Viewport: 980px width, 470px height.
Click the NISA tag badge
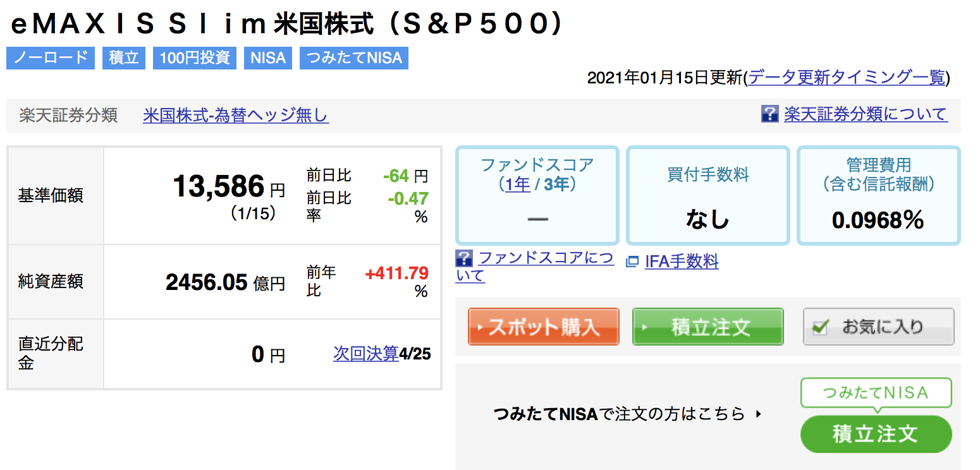coord(268,58)
